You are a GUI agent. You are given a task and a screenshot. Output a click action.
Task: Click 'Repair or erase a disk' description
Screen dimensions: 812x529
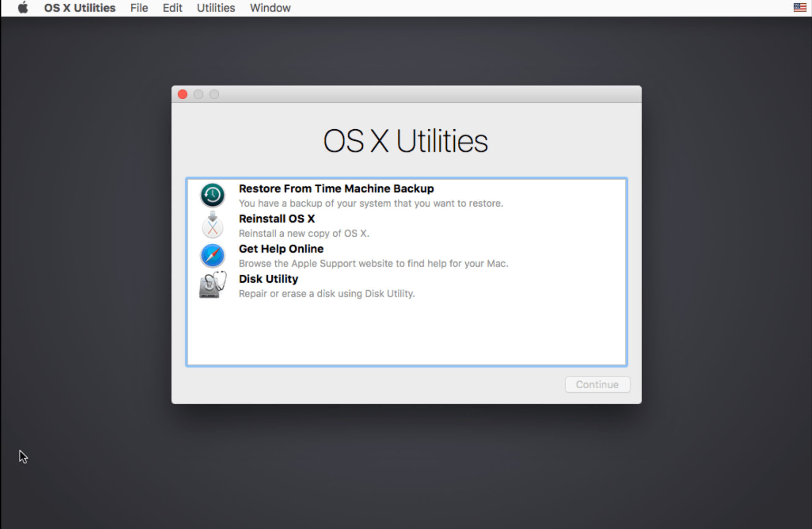pos(327,293)
